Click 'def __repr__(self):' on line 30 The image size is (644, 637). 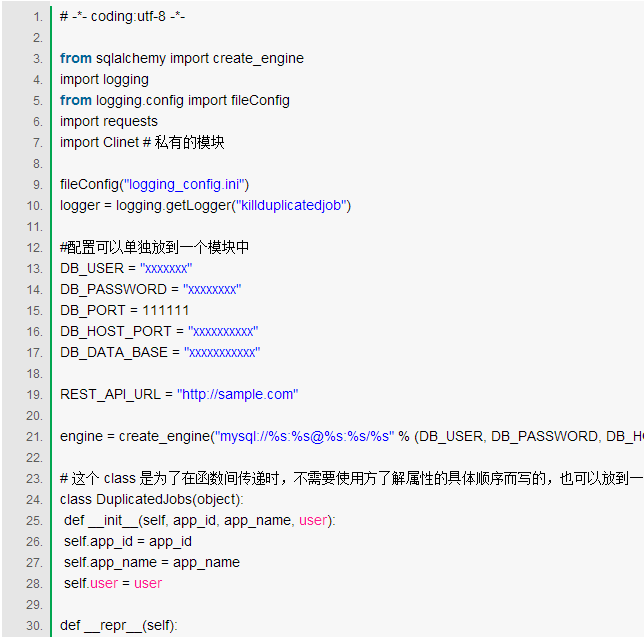pos(119,625)
